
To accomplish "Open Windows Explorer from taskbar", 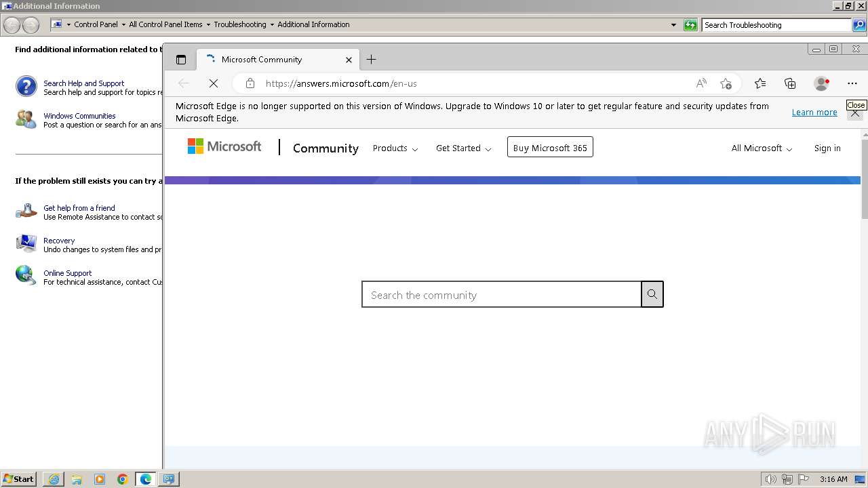I will [77, 479].
